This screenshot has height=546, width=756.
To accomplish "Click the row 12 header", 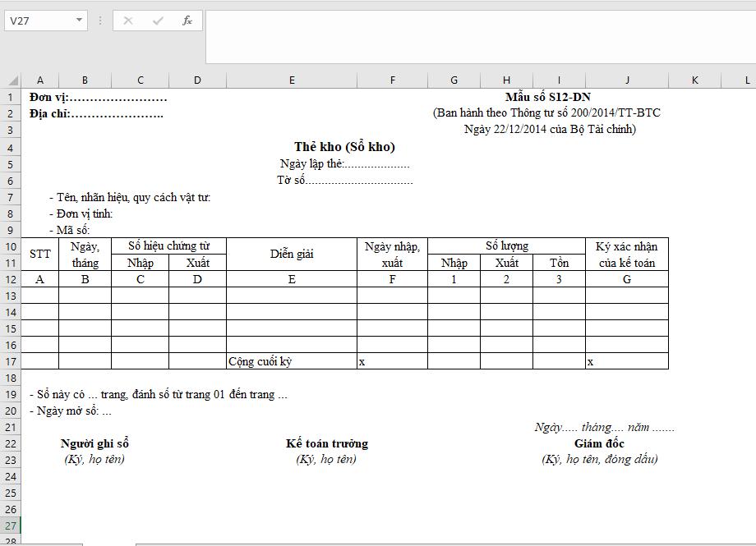I will pos(12,278).
